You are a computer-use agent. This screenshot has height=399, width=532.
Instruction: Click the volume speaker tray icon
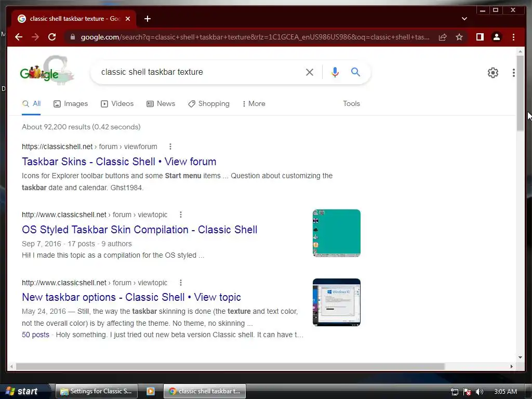[x=479, y=392]
